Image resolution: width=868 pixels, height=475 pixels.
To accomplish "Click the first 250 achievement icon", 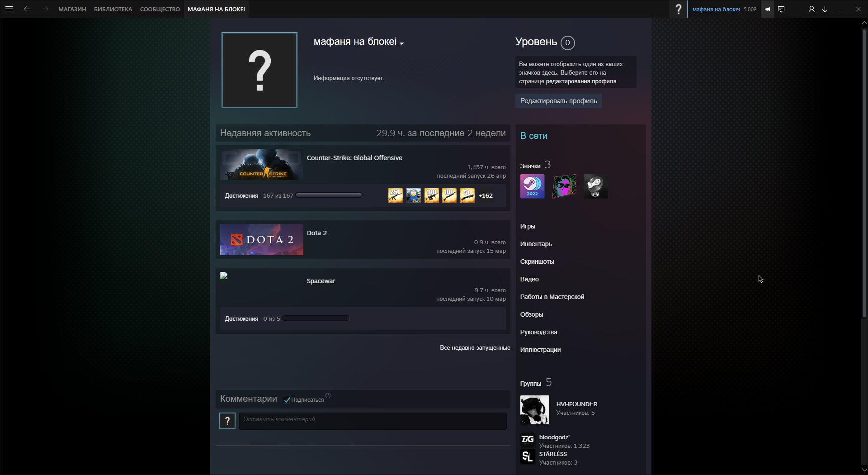I will pyautogui.click(x=396, y=195).
